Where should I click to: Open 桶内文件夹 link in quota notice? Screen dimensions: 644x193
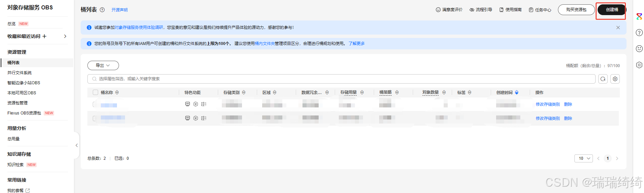click(x=265, y=44)
